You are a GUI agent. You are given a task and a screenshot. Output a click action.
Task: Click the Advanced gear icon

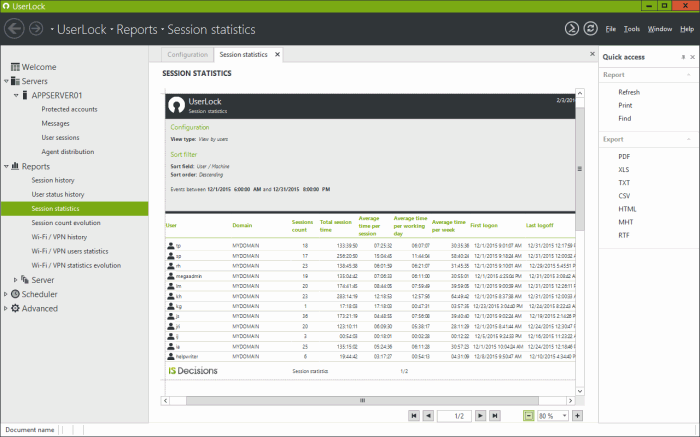pyautogui.click(x=15, y=308)
